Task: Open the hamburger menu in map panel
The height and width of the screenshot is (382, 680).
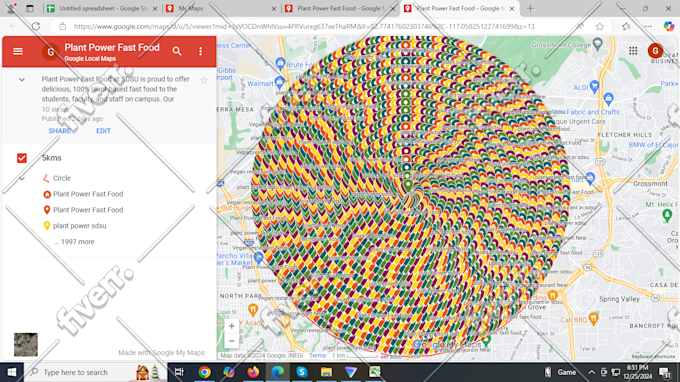Action: point(18,51)
